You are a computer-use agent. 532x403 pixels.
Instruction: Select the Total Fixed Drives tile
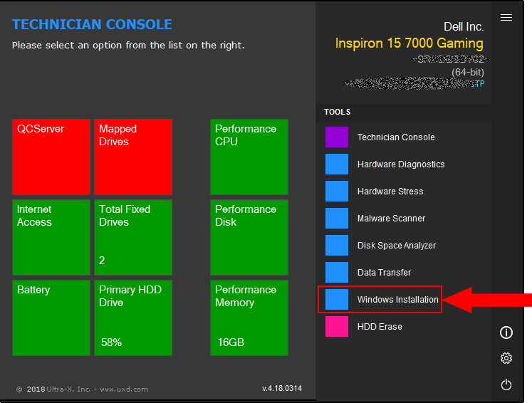pyautogui.click(x=133, y=237)
